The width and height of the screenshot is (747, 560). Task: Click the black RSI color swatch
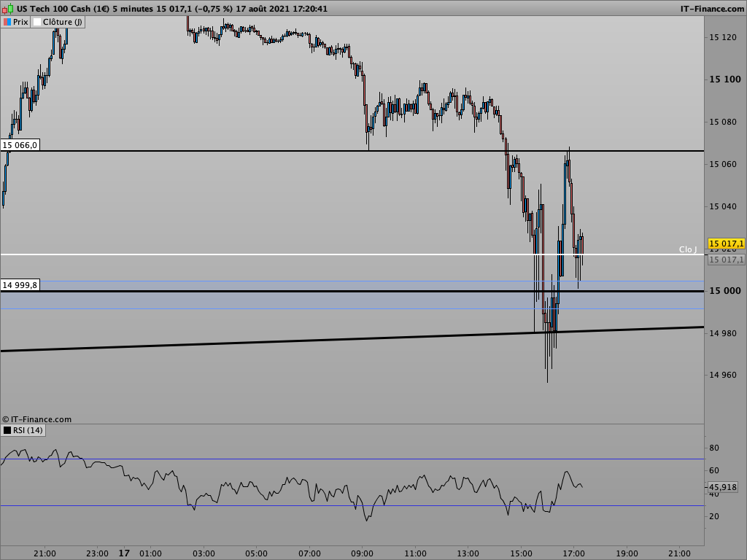(7, 430)
